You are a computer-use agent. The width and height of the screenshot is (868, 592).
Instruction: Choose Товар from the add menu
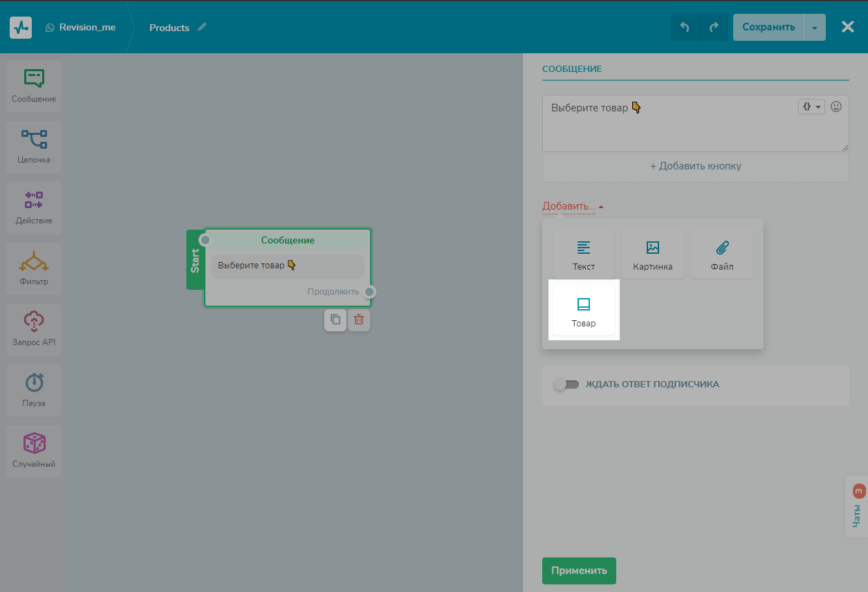coord(584,311)
